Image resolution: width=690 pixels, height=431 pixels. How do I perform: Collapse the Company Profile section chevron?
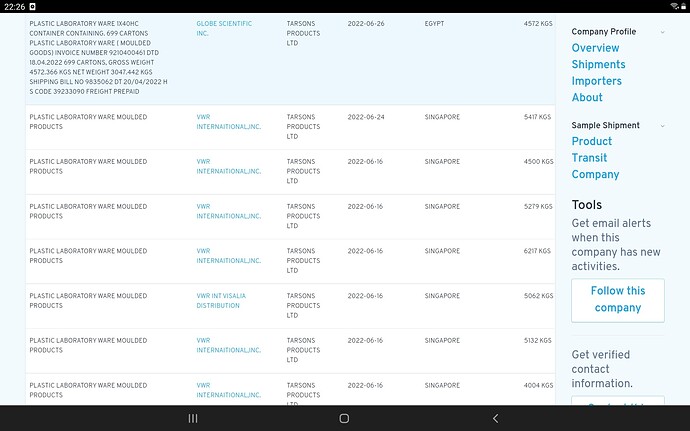point(662,32)
